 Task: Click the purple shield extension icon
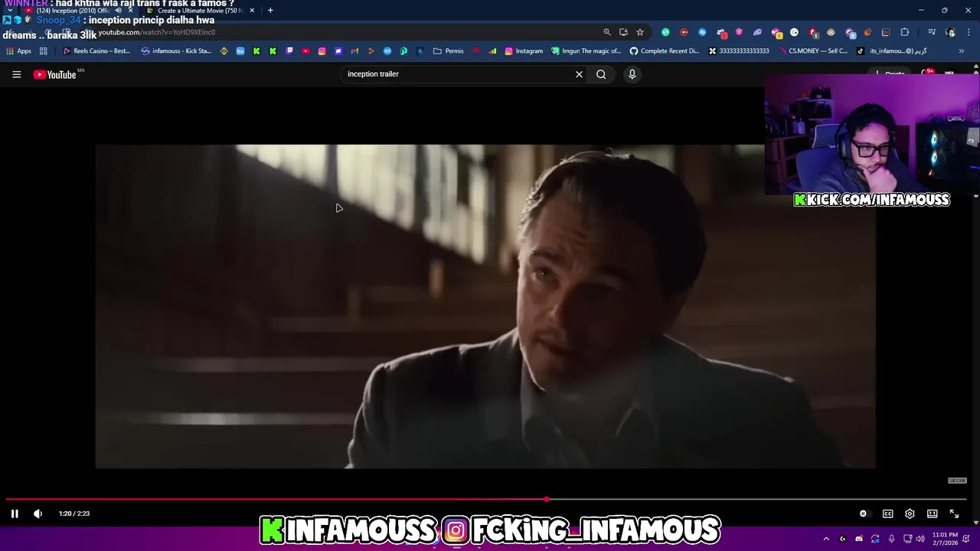(x=739, y=32)
